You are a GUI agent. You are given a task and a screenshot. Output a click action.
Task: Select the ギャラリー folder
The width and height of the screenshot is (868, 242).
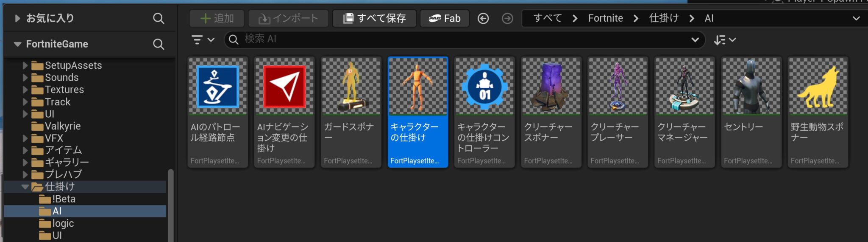pyautogui.click(x=67, y=162)
